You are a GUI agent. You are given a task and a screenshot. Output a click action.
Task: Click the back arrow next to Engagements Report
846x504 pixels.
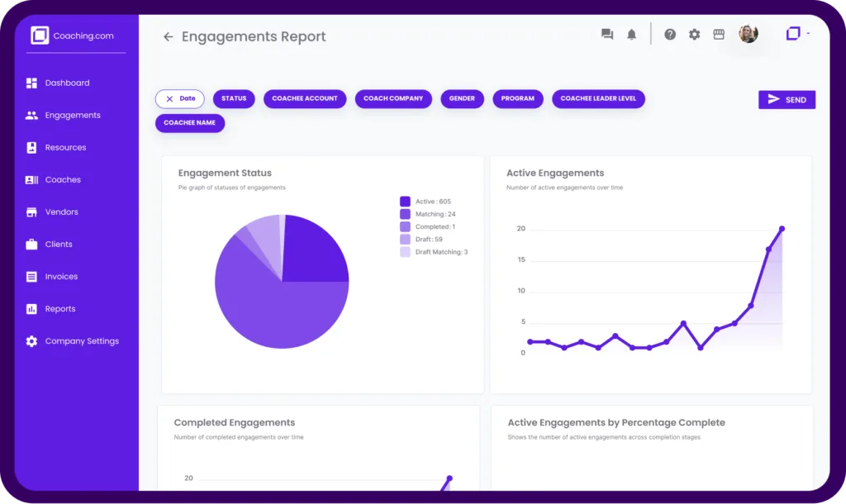[x=168, y=36]
